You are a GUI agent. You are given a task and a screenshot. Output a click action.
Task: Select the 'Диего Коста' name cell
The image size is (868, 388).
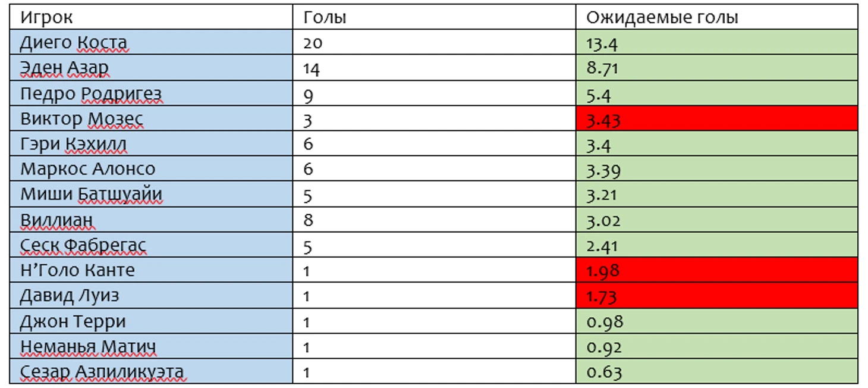coord(150,43)
